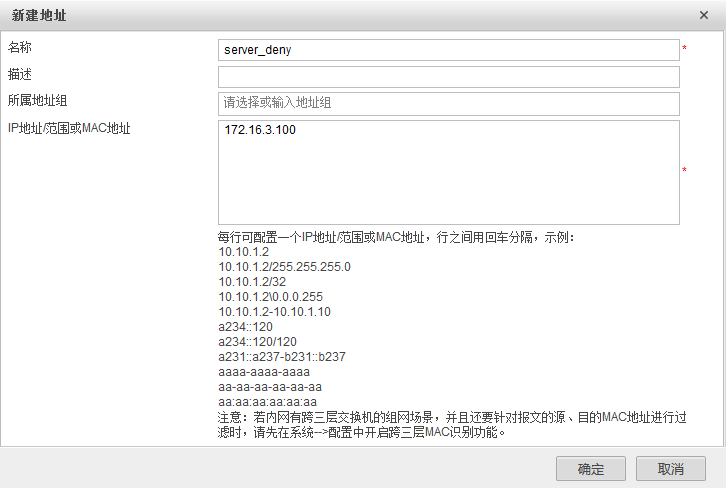This screenshot has width=726, height=488.
Task: Click the example line aa:aa:aa:aa:aa:aa
Action: pos(268,402)
